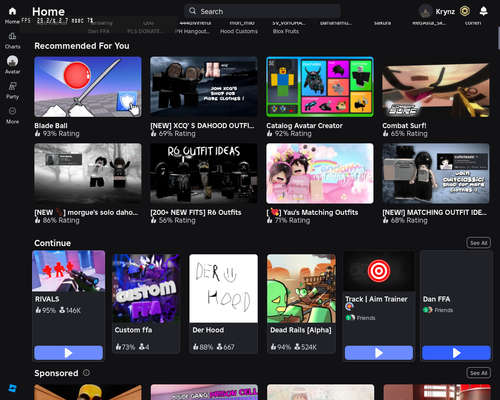Click the [200+ NEW FITS] R6 Outfits title

[x=196, y=212]
